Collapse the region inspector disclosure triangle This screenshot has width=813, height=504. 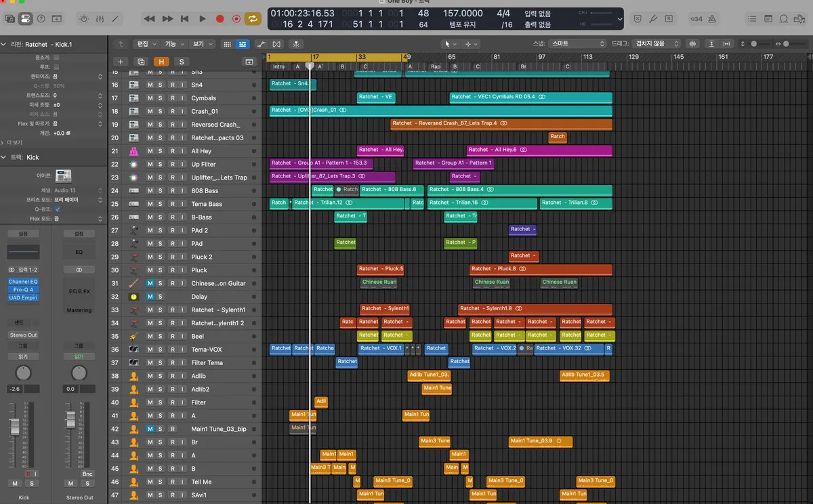coord(5,44)
